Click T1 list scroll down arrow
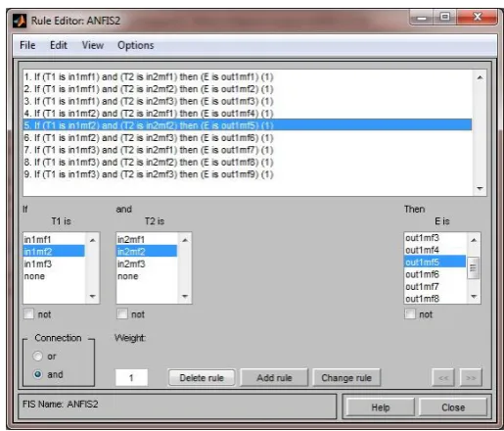The width and height of the screenshot is (504, 431). (x=92, y=296)
